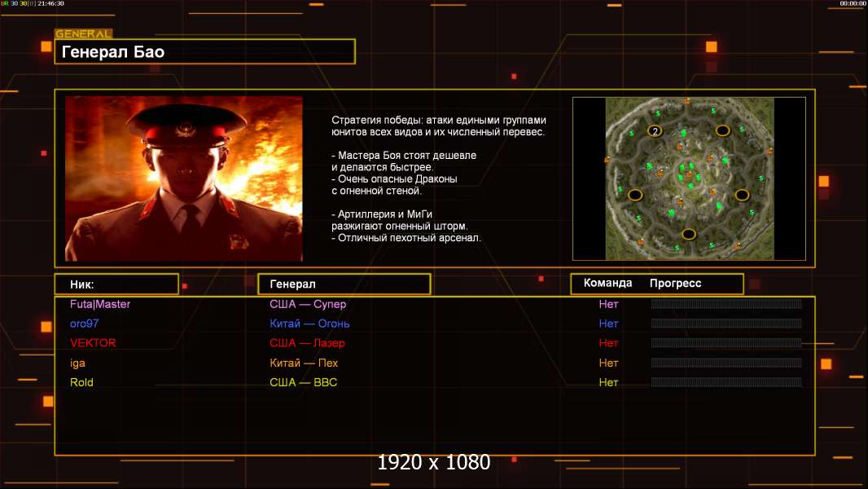
Task: Select player VEKTOR in the list
Action: pyautogui.click(x=93, y=343)
